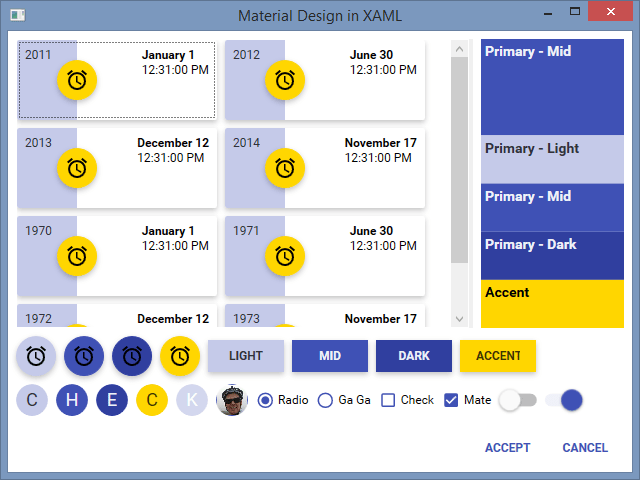The image size is (640, 480).
Task: Click the scroll down arrow of card list
Action: pyautogui.click(x=460, y=319)
